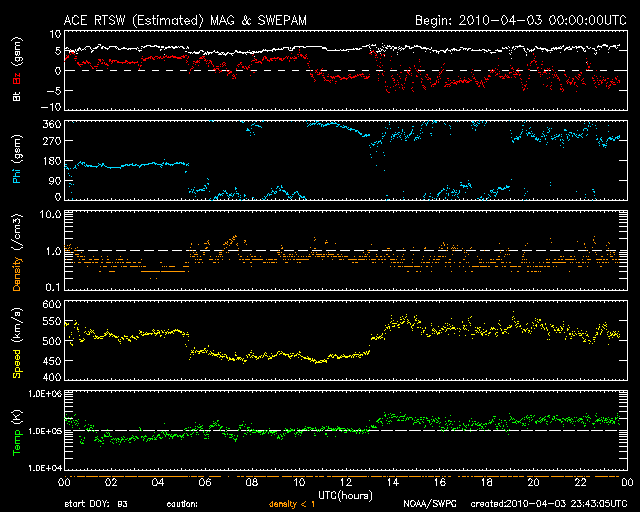The image size is (640, 512).
Task: Click the 'Begin: 2010-04-03 00:00:00UTC' text
Action: click(x=521, y=20)
